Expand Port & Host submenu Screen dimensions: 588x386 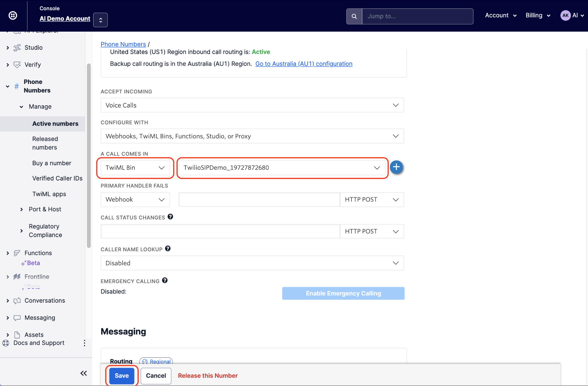point(22,210)
